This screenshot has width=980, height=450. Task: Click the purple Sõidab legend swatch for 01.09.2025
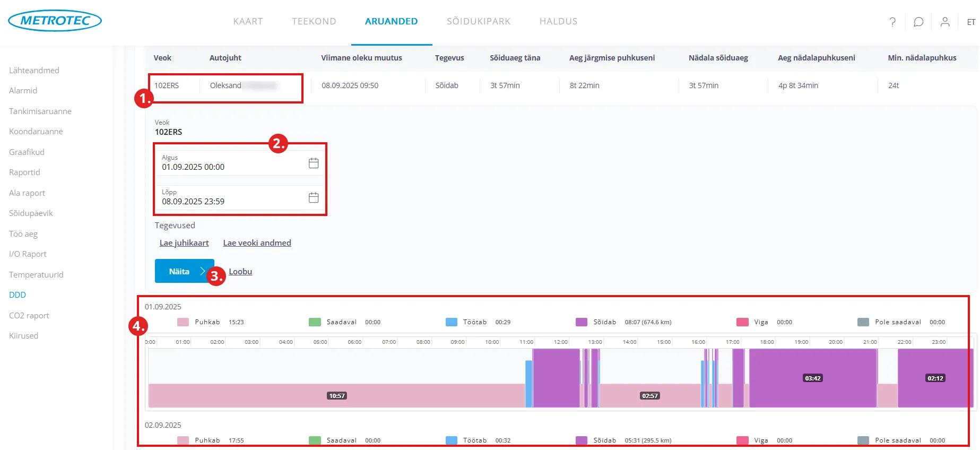coord(582,322)
